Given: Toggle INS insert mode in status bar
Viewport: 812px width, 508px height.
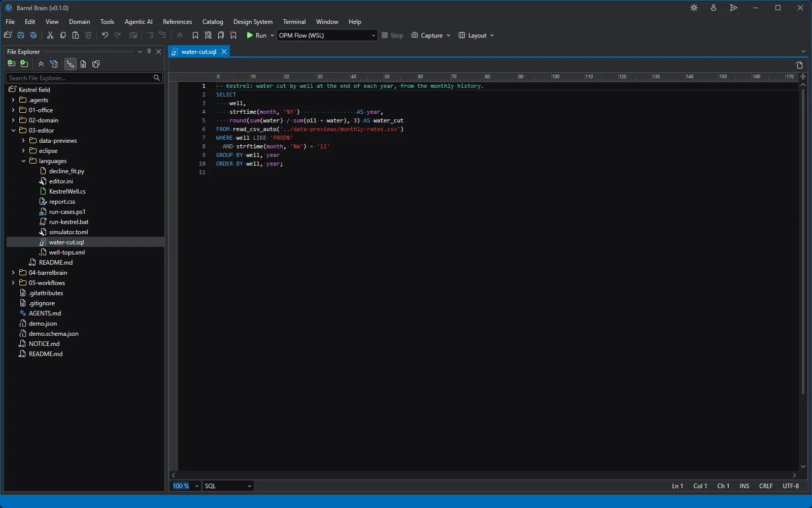Looking at the screenshot, I should (745, 486).
